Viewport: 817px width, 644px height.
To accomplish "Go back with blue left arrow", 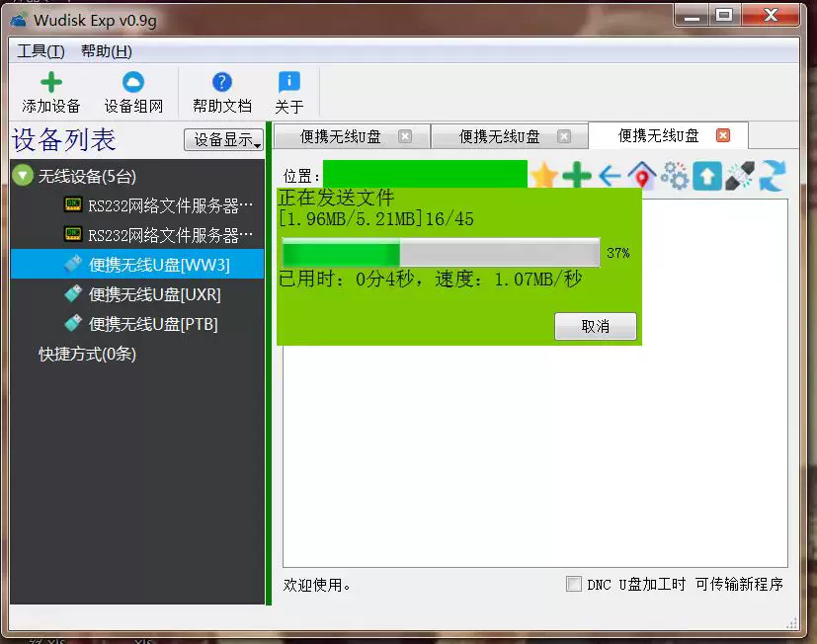I will coord(610,176).
